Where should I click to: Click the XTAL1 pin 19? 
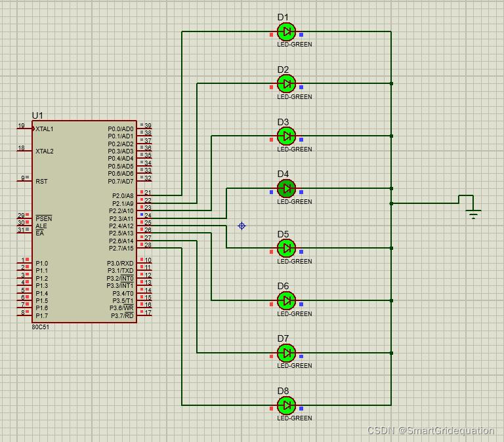coord(24,128)
